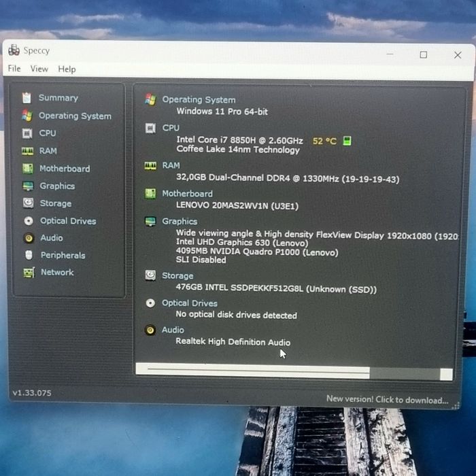Click the Network card icon in sidebar
Image resolution: width=476 pixels, height=476 pixels.
pyautogui.click(x=29, y=272)
